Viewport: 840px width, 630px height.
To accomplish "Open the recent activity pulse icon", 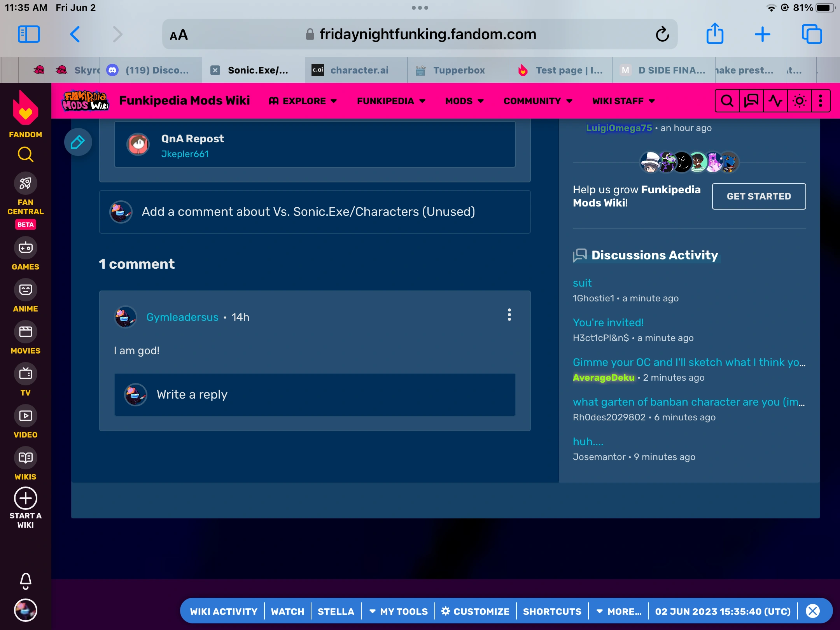I will click(x=775, y=101).
